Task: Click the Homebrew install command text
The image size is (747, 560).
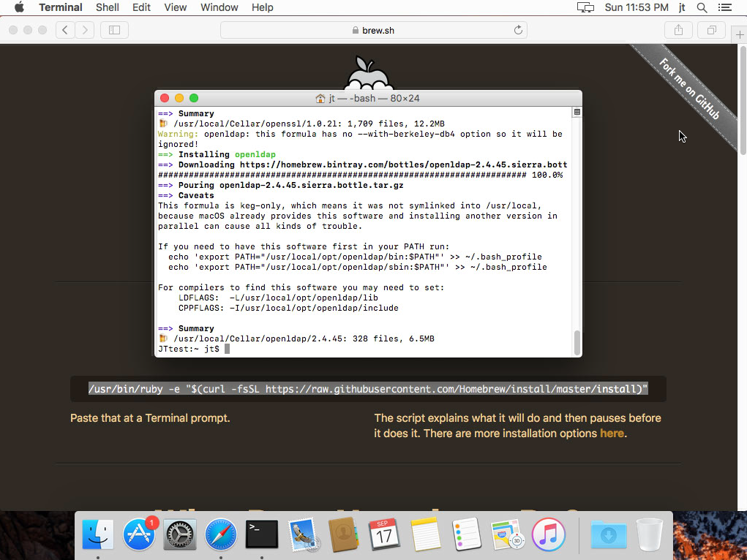Action: (x=368, y=389)
